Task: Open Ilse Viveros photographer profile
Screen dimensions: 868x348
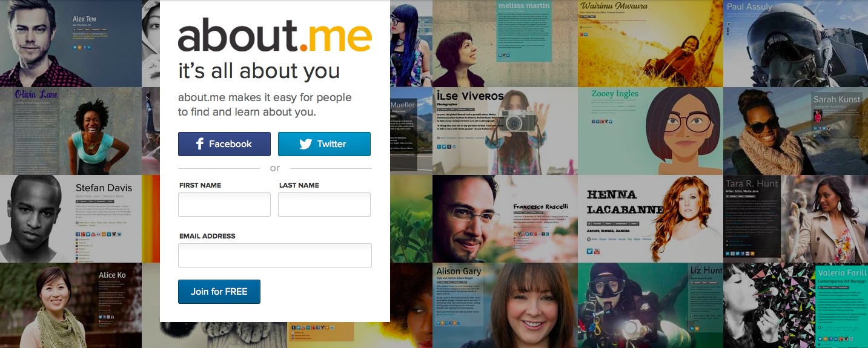Action: tap(505, 131)
